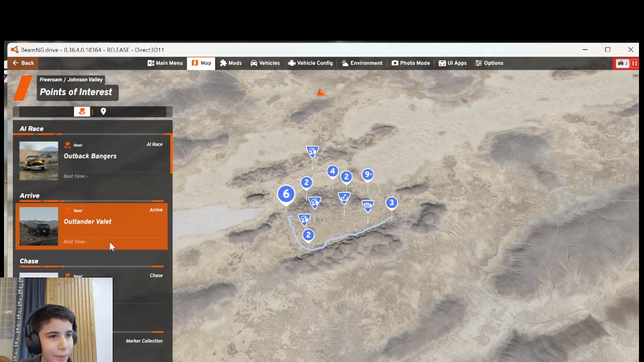Open the Main Menu

165,63
